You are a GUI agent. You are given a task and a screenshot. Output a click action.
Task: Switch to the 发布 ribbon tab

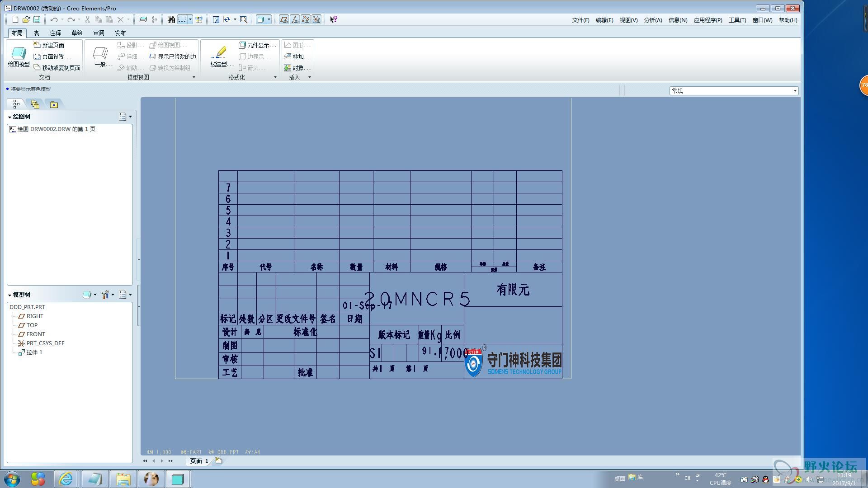point(120,33)
